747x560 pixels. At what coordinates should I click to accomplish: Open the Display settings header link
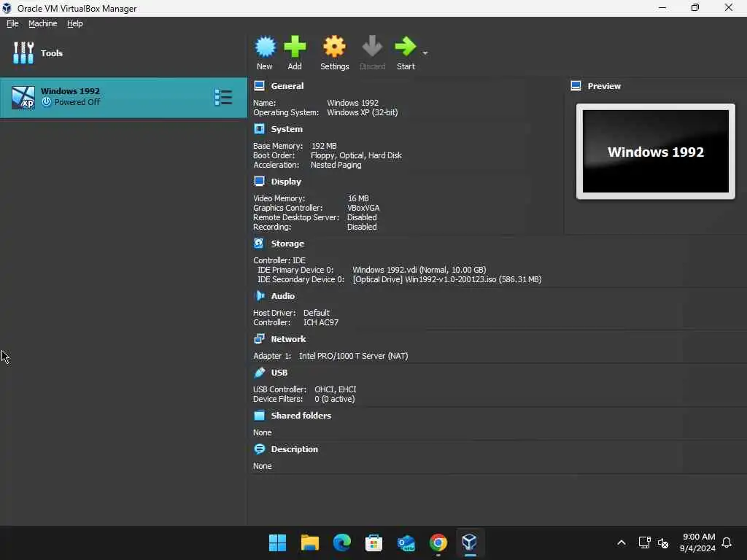(x=286, y=182)
